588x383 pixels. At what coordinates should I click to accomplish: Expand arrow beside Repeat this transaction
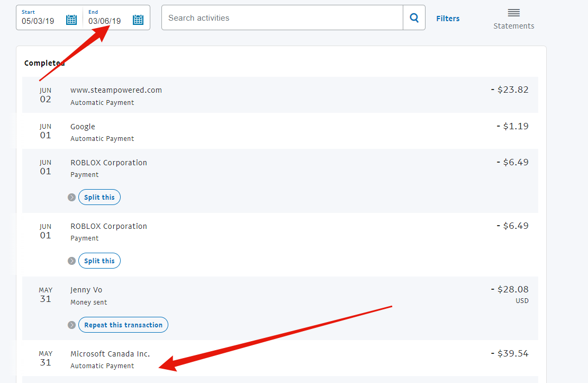71,325
